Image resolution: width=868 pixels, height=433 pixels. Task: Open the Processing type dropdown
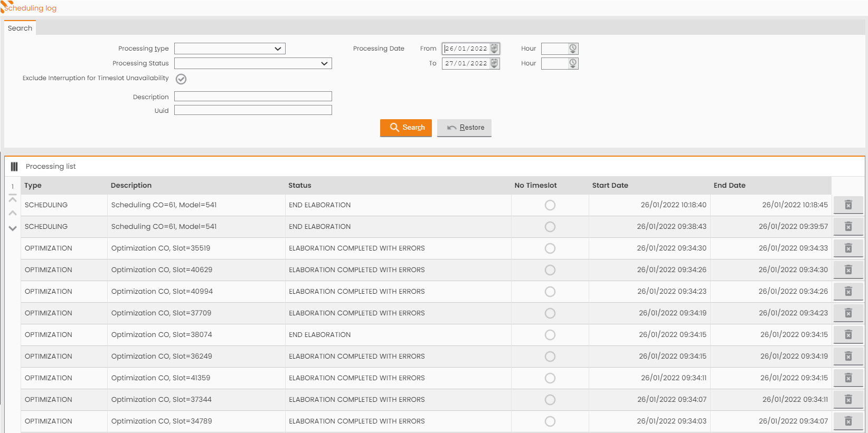[230, 49]
